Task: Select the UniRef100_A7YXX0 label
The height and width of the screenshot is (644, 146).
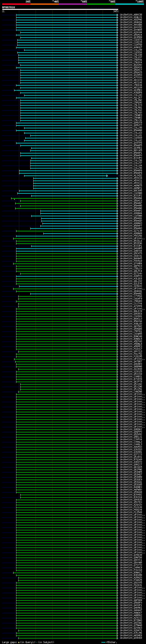Action: click(131, 77)
